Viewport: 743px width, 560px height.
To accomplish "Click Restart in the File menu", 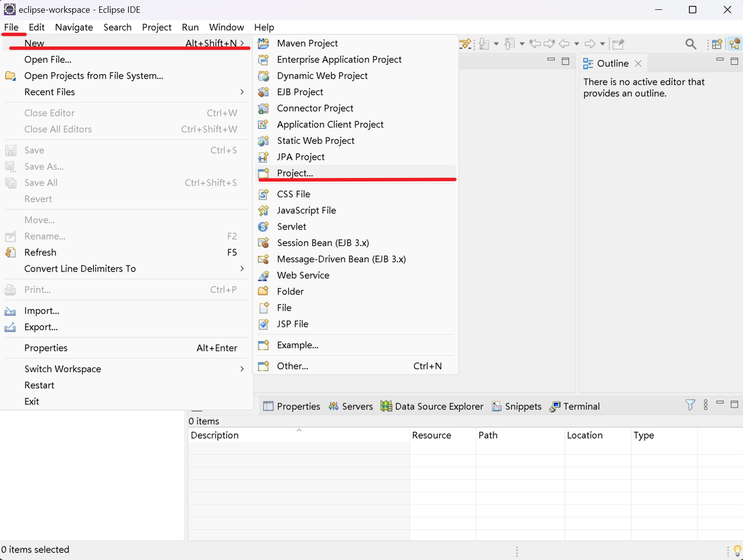I will pos(127,385).
